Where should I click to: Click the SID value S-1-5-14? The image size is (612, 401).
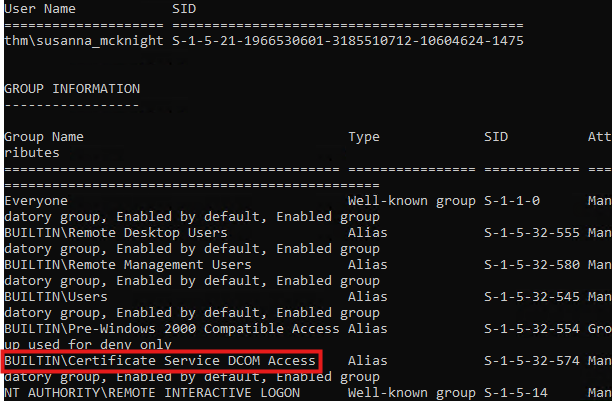click(x=515, y=392)
